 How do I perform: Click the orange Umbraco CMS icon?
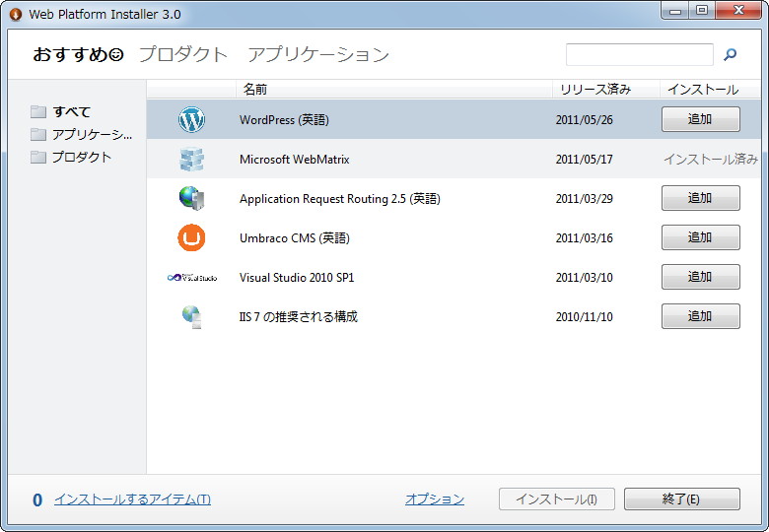(191, 237)
